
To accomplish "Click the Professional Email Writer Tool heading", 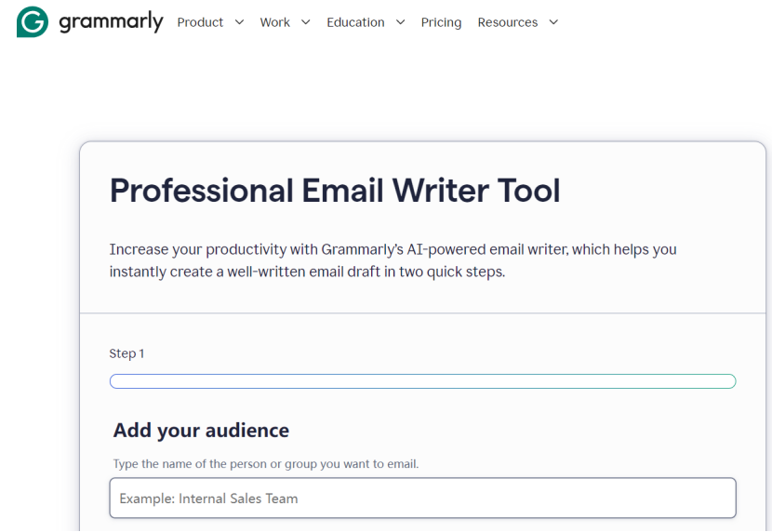I will 335,191.
